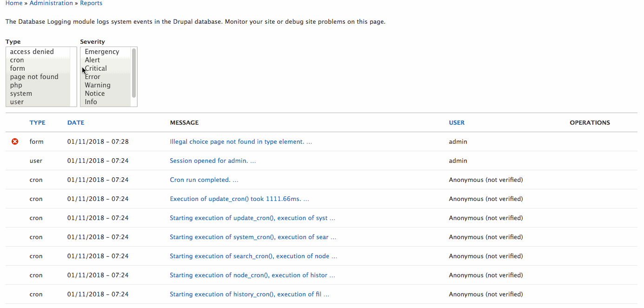This screenshot has height=308, width=644.
Task: Sort the log by Type column
Action: 37,123
